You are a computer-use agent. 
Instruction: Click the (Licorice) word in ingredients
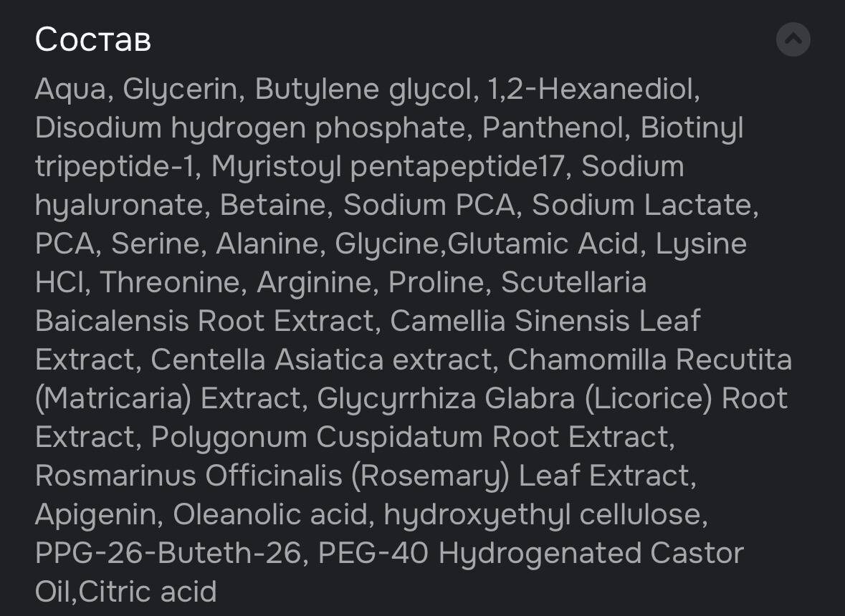[649, 399]
